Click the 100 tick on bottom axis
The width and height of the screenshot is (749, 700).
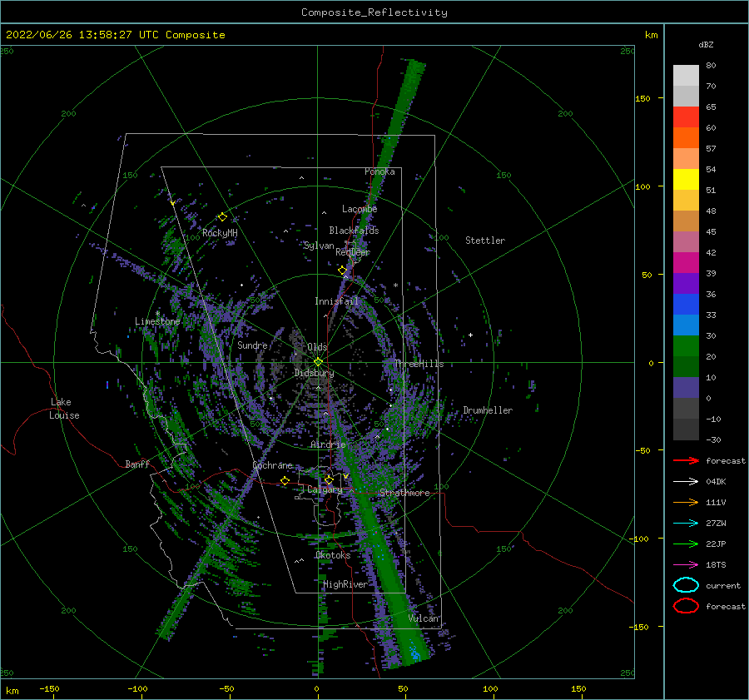tap(490, 688)
